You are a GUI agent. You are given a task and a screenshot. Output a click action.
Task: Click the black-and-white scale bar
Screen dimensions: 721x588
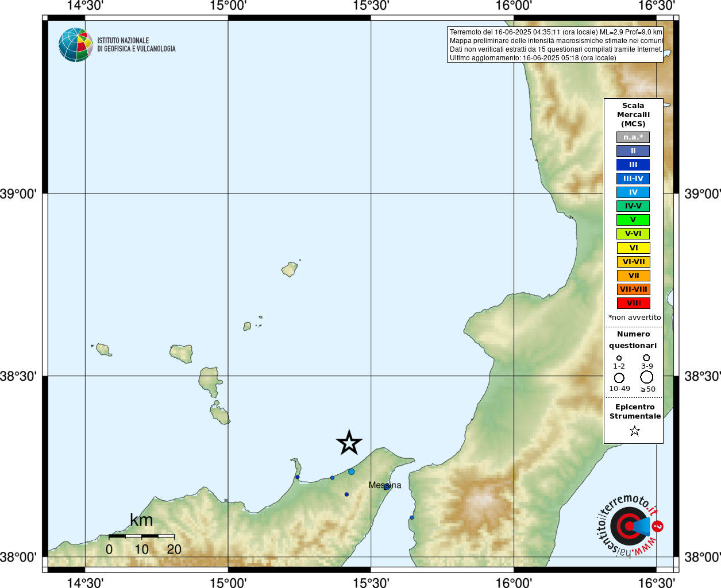pos(141,536)
